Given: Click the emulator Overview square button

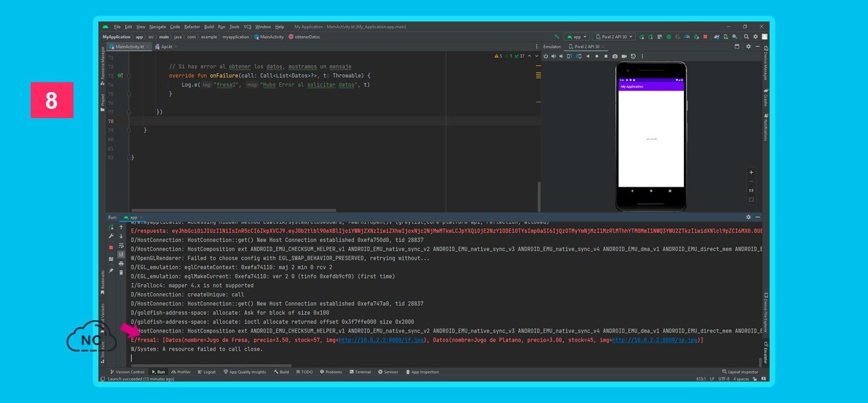Looking at the screenshot, I should click(x=606, y=56).
